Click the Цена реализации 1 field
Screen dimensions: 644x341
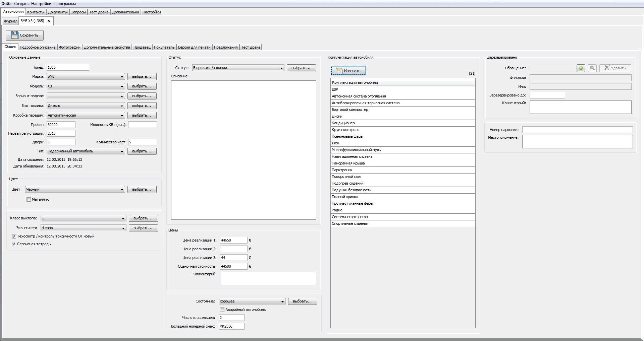point(234,240)
